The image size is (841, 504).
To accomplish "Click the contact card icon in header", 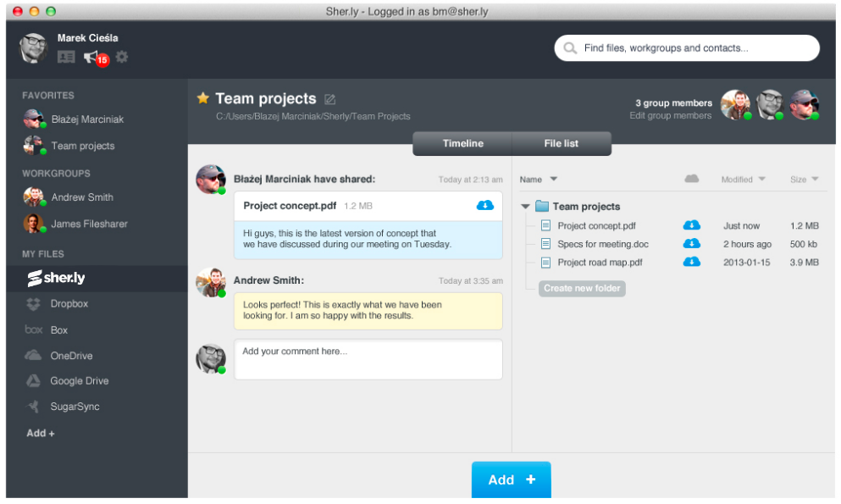I will [66, 57].
